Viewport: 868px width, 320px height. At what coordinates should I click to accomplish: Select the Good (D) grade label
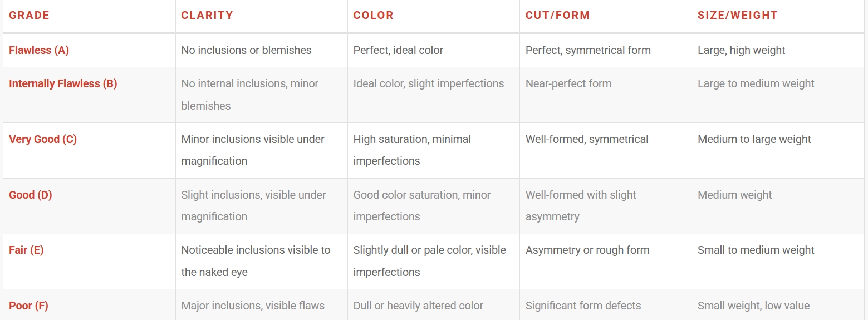[x=31, y=195]
